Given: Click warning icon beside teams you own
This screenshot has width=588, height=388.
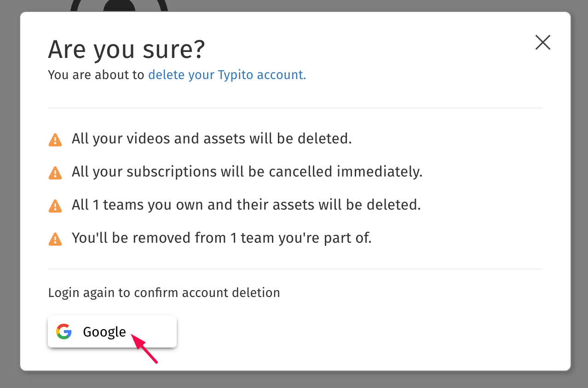Looking at the screenshot, I should [x=55, y=205].
